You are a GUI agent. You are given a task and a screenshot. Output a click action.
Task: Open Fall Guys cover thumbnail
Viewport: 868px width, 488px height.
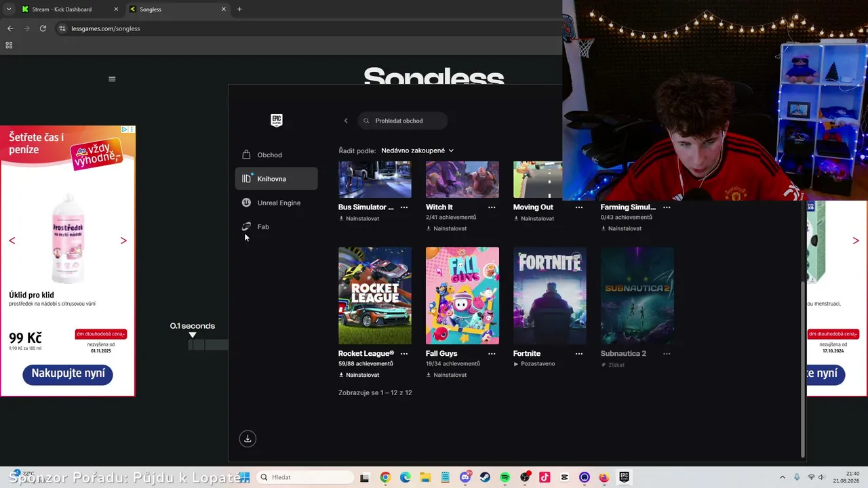[x=462, y=296]
